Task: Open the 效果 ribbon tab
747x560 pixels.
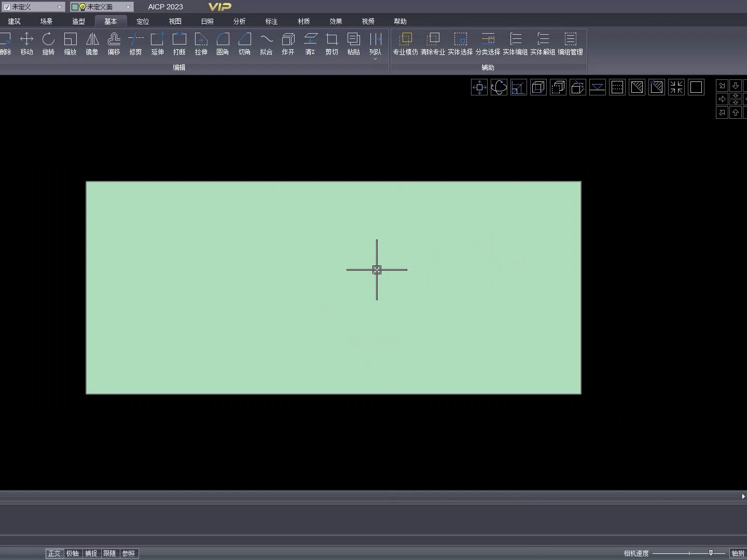Action: point(336,21)
